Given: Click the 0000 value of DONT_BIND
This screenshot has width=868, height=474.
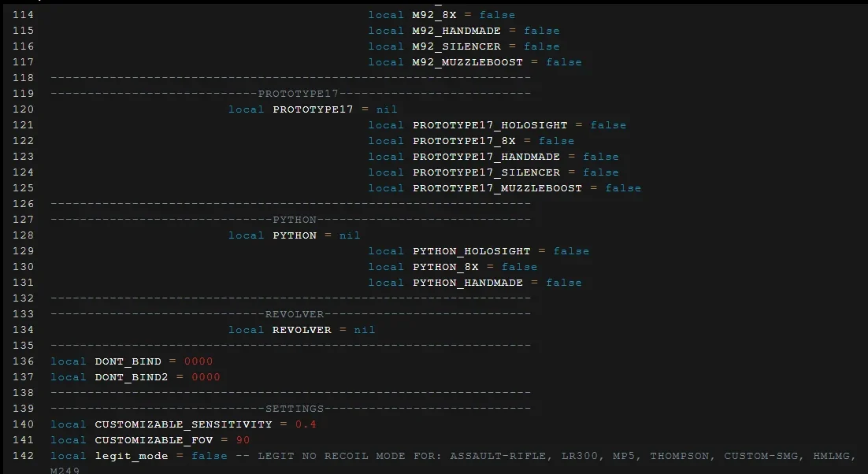Looking at the screenshot, I should pos(198,361).
